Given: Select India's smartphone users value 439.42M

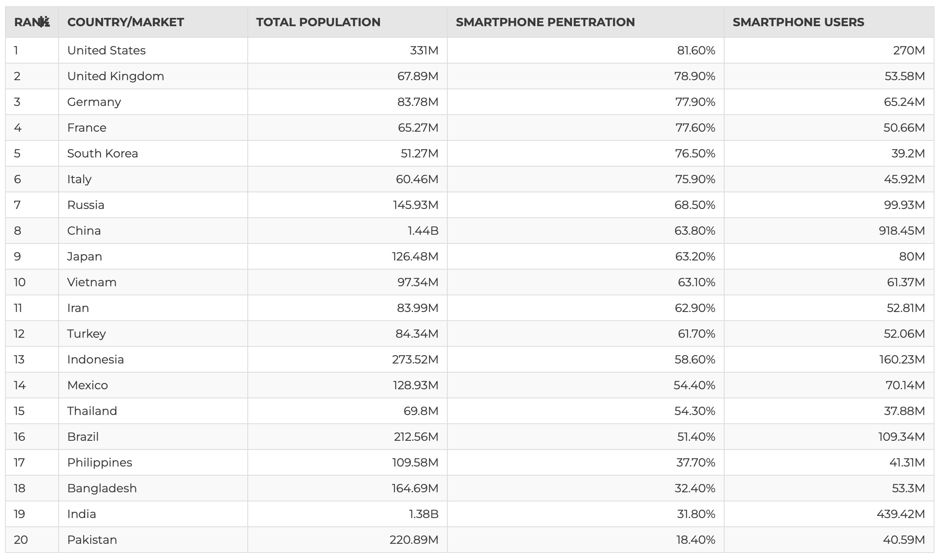Looking at the screenshot, I should tap(900, 514).
